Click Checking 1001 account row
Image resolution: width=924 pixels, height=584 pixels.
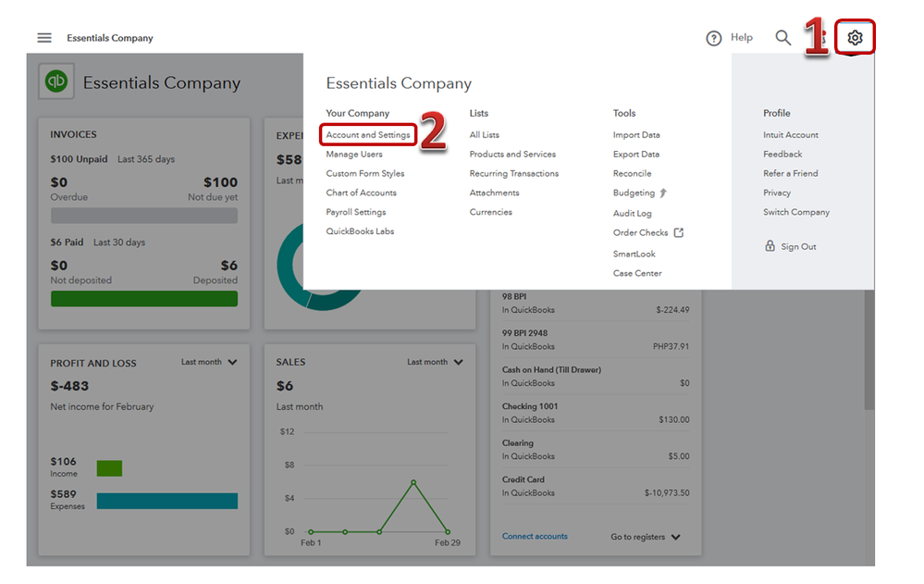pyautogui.click(x=595, y=413)
